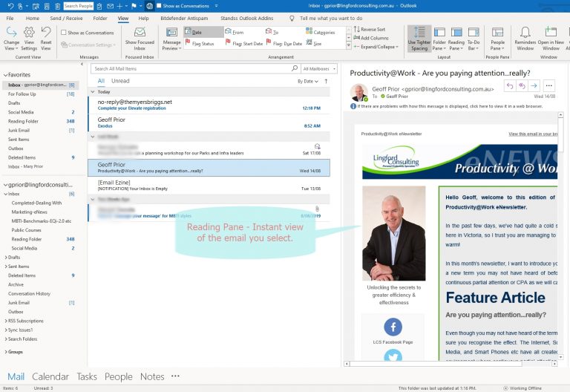
Task: Open the View Settings gear
Action: (x=29, y=38)
